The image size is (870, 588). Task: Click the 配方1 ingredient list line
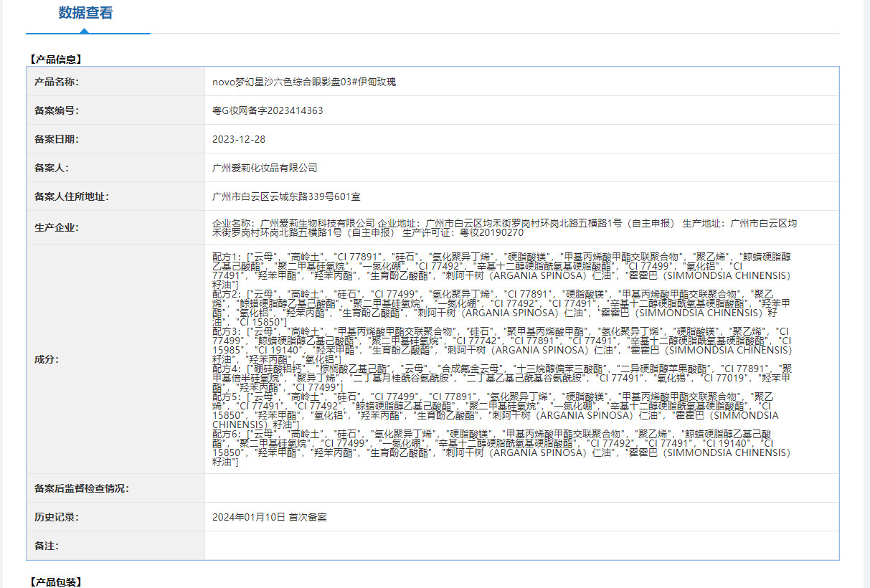(502, 270)
